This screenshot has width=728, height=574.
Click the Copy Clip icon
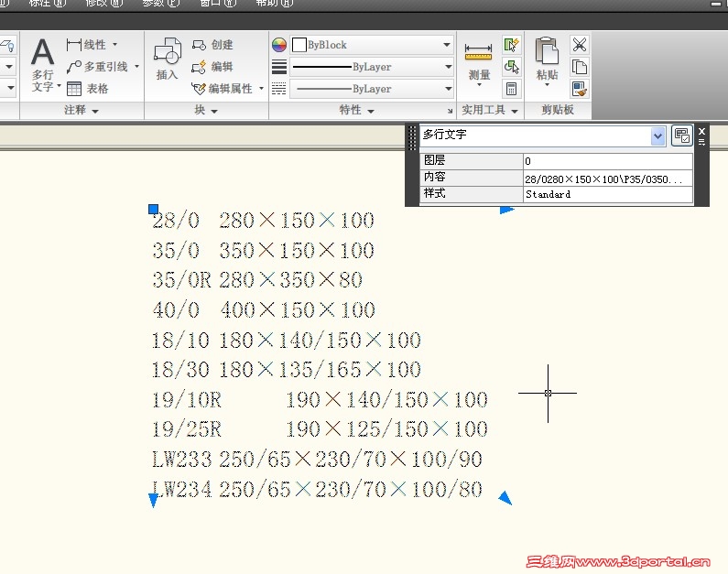click(x=580, y=67)
